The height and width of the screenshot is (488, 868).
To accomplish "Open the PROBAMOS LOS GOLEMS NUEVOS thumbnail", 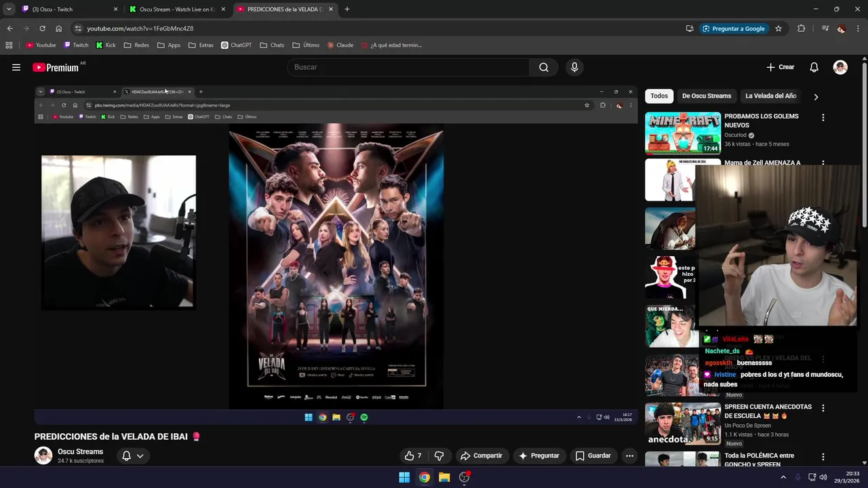I will [x=683, y=133].
